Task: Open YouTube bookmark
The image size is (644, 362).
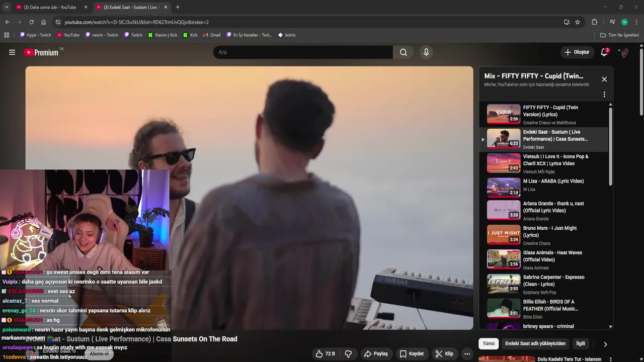Action: (68, 35)
